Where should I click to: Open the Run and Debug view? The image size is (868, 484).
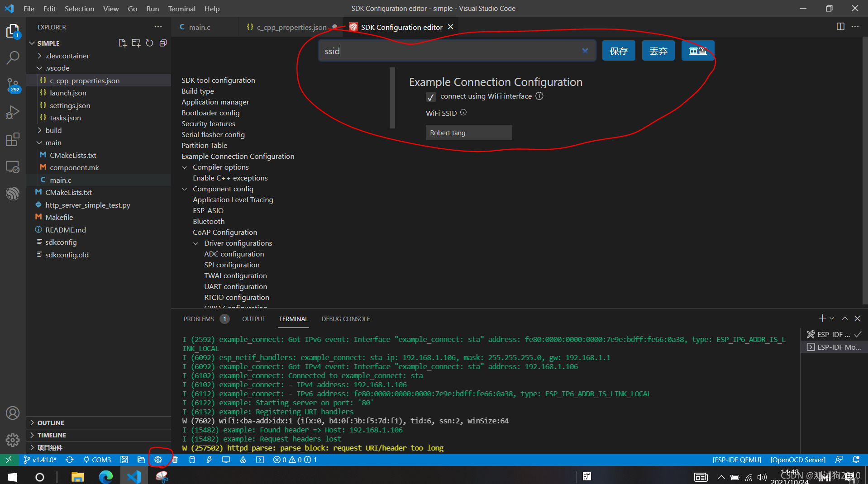(13, 112)
